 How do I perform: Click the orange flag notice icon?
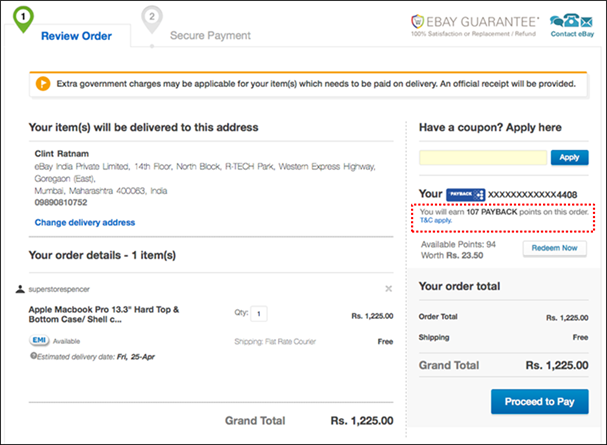coord(43,84)
